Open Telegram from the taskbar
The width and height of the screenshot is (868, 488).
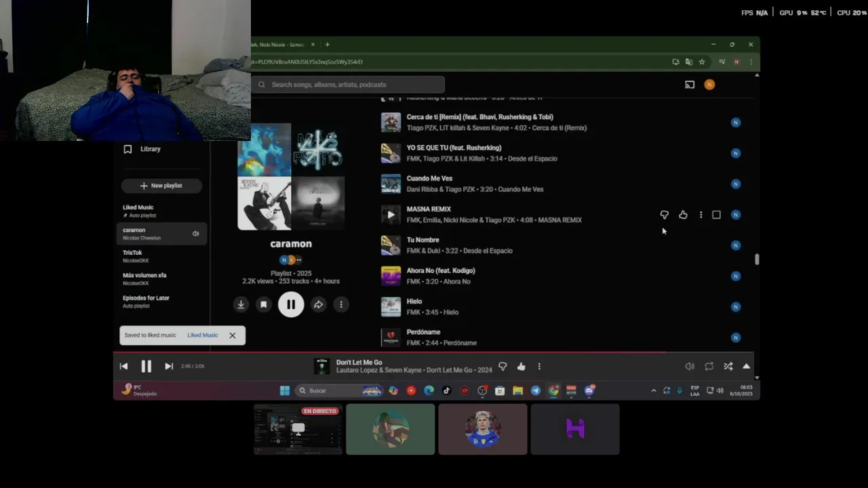pyautogui.click(x=535, y=390)
